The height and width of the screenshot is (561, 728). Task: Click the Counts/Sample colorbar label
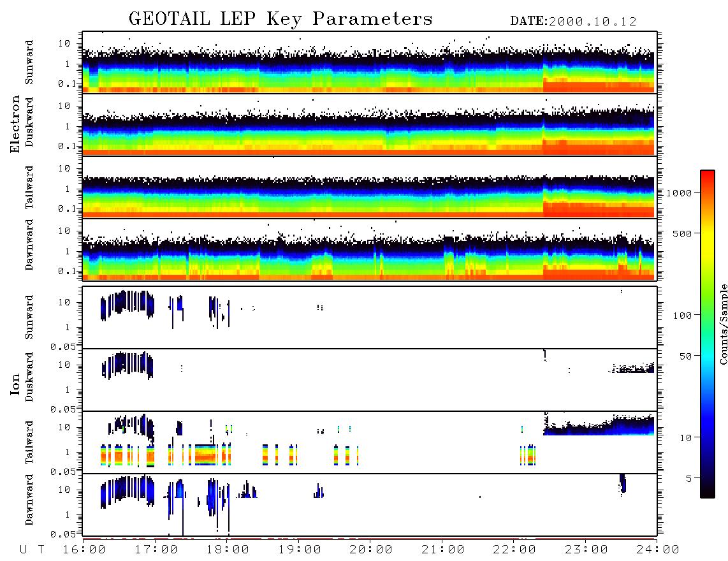coord(723,324)
